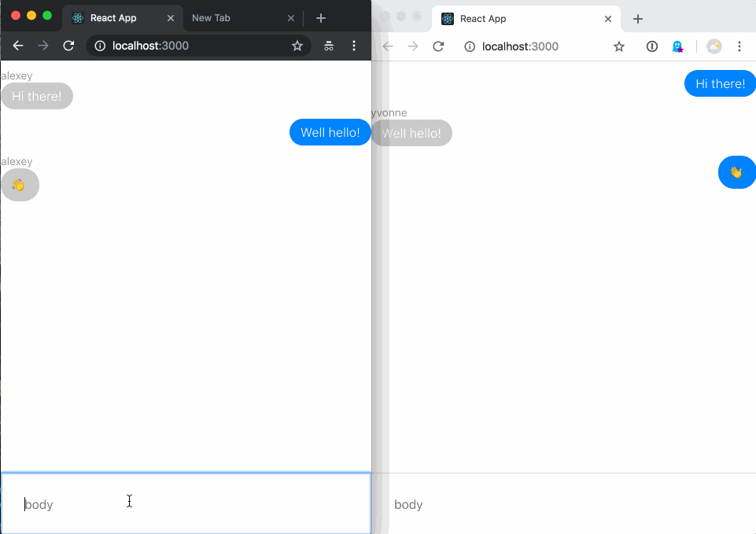
Task: Click 'alexey' label above emoji bubble
Action: click(17, 161)
